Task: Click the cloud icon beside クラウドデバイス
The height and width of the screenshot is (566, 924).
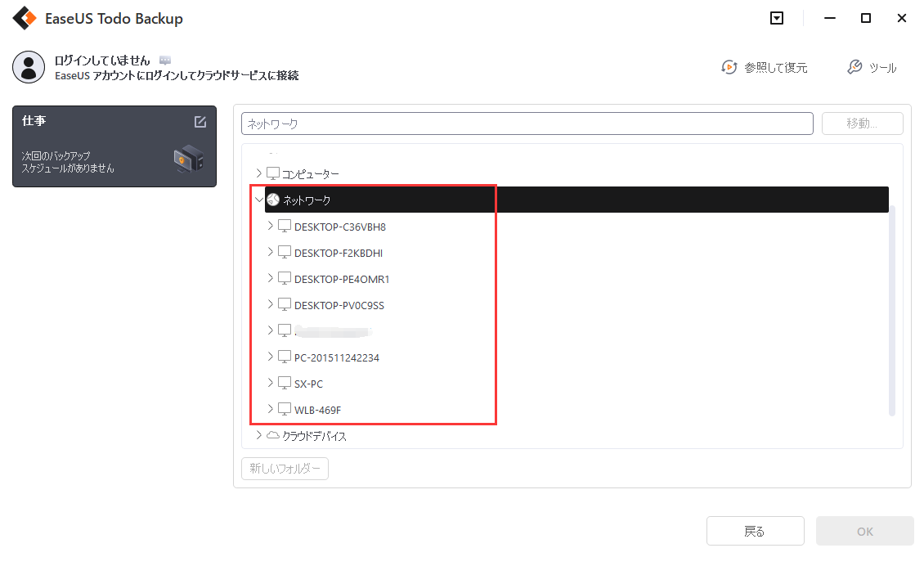Action: click(x=272, y=435)
